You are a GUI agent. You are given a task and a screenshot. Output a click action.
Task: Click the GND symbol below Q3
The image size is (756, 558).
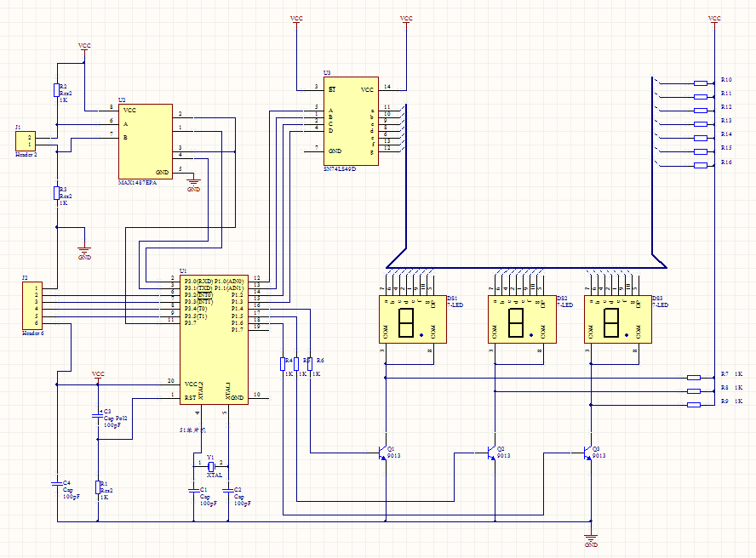(591, 541)
